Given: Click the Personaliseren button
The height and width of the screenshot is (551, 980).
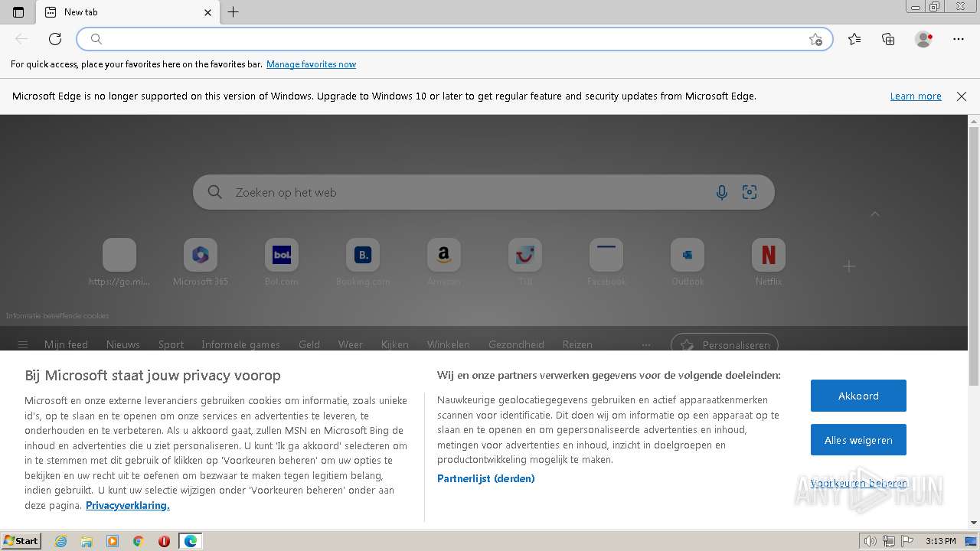Looking at the screenshot, I should point(724,344).
